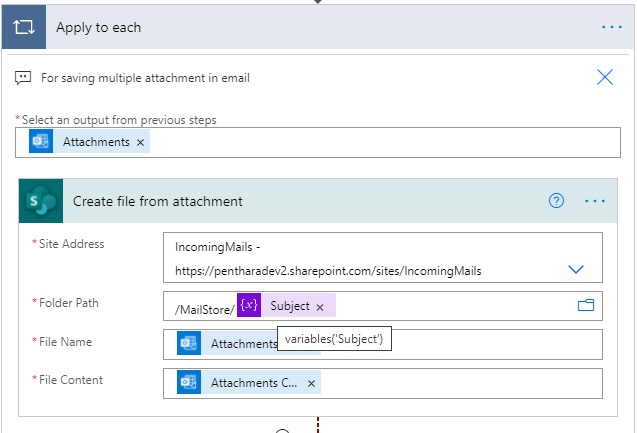Expand the Site Address dropdown chevron
The image size is (637, 433).
coord(576,269)
